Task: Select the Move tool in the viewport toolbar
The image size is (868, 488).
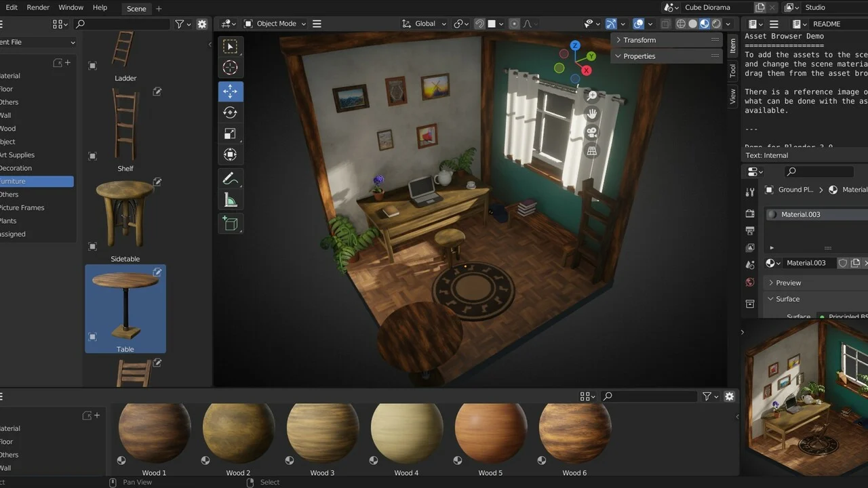Action: click(x=231, y=91)
